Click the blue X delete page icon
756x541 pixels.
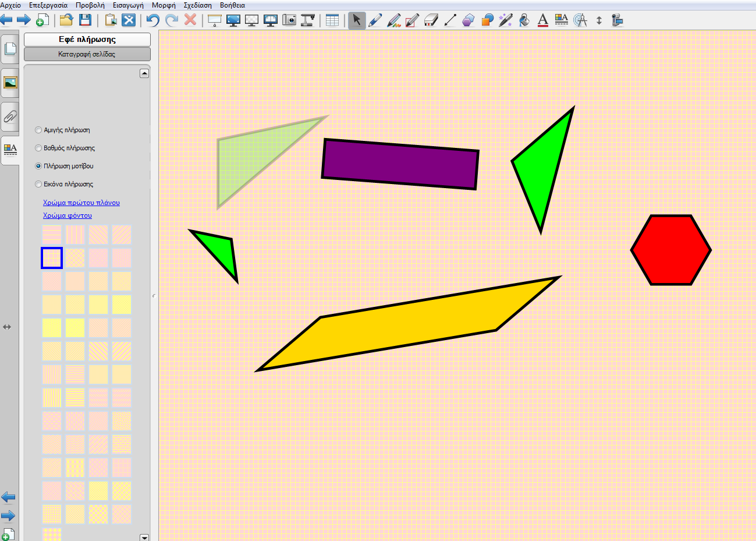coord(129,20)
